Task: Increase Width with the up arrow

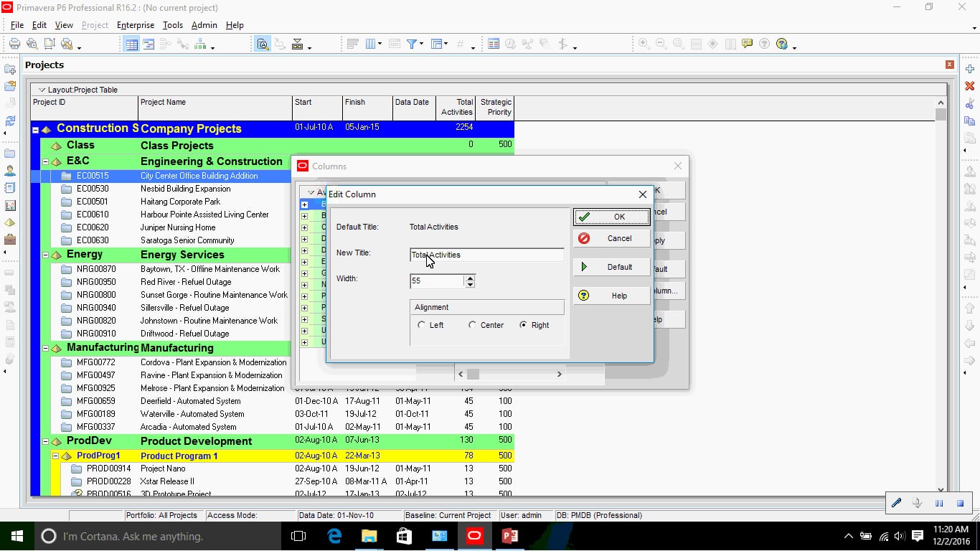Action: pos(470,278)
